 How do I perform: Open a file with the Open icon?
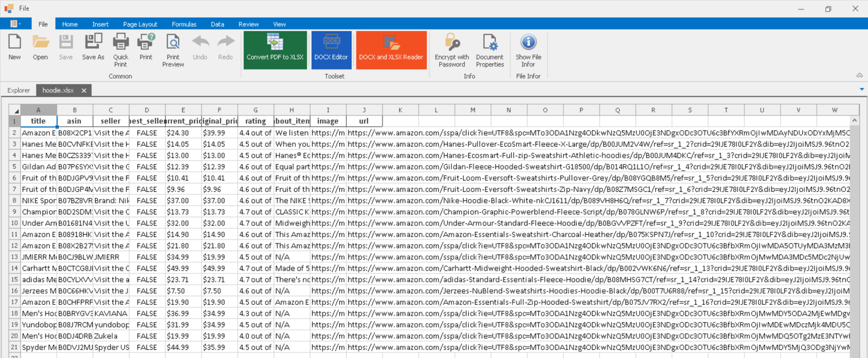41,47
